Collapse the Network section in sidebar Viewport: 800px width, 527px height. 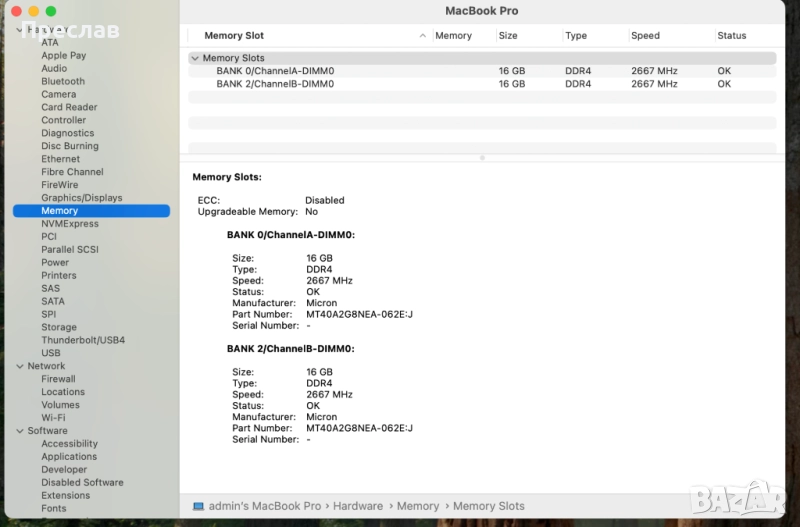(x=19, y=366)
